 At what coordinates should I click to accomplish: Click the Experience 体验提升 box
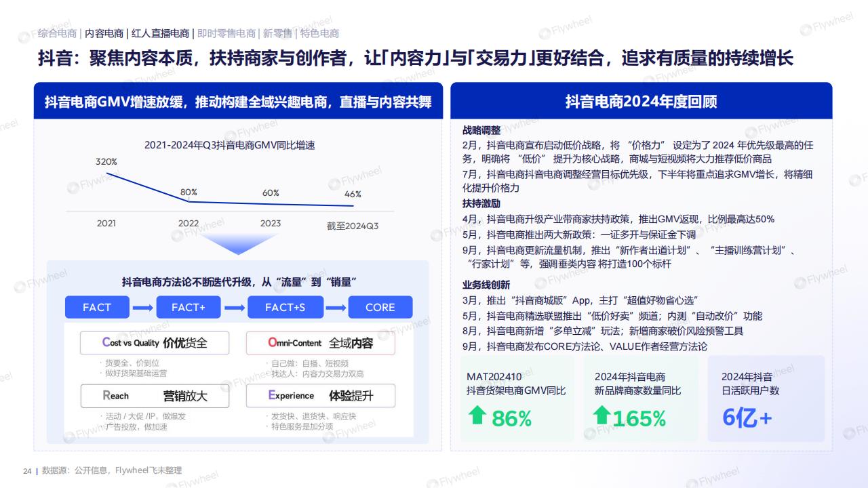point(321,396)
